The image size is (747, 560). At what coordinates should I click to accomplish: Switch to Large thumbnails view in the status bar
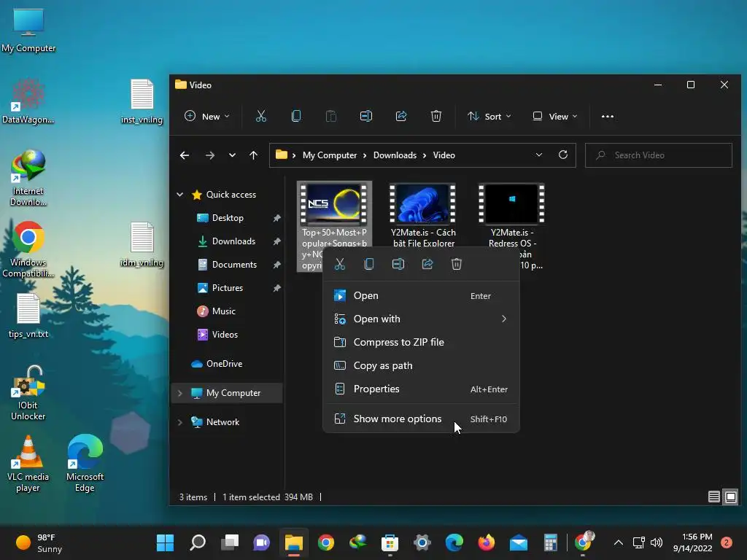pyautogui.click(x=730, y=497)
